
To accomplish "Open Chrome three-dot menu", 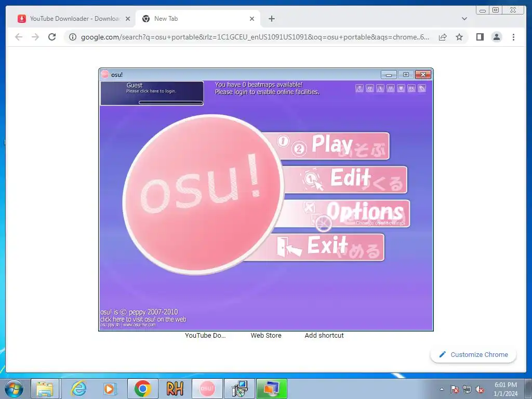I will (x=513, y=37).
